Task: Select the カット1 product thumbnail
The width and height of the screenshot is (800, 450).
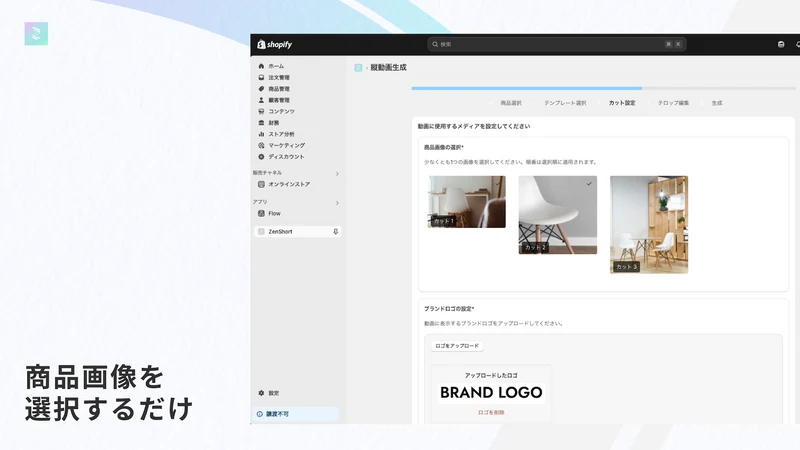Action: (467, 202)
